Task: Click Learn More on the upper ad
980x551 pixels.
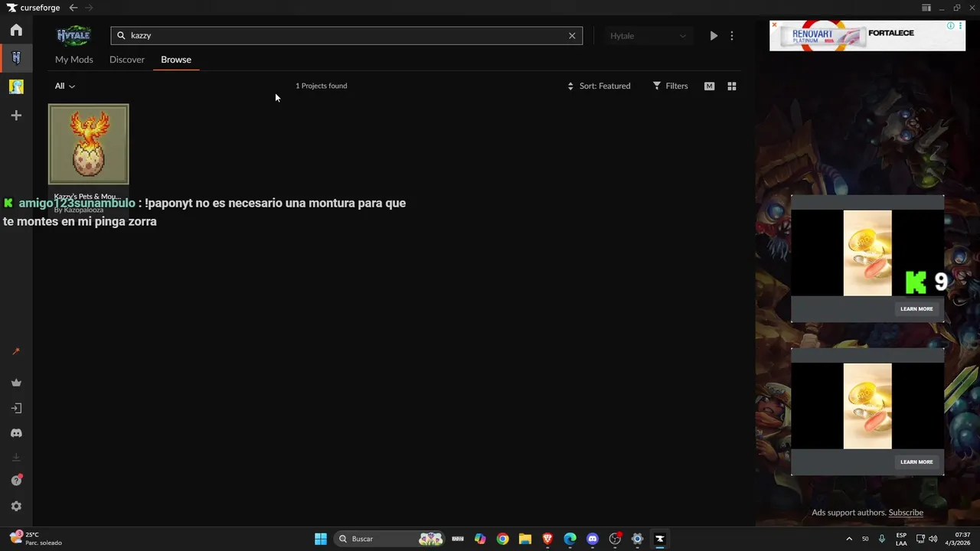Action: pos(916,309)
